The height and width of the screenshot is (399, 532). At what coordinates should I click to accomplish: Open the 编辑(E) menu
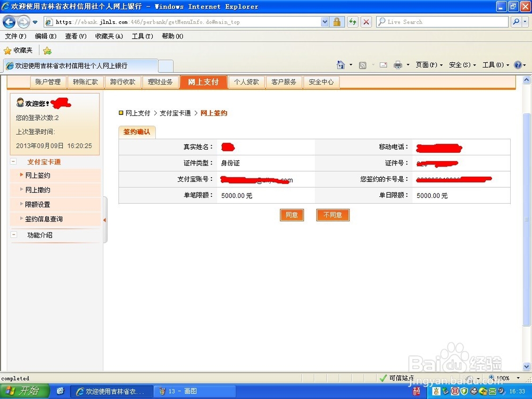[45, 36]
